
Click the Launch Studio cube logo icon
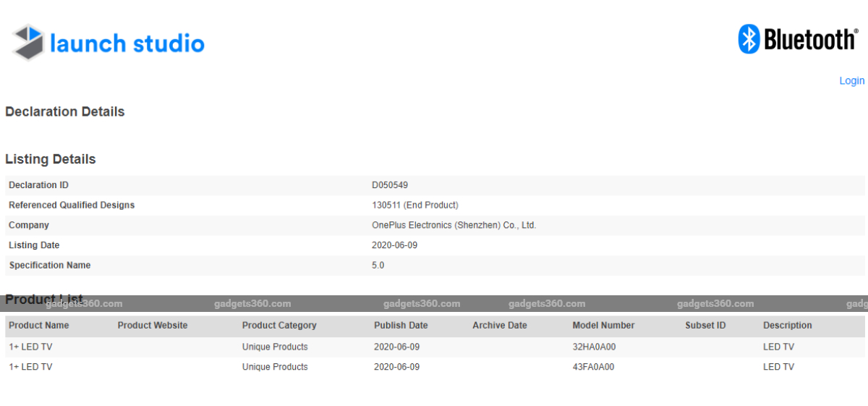tap(28, 42)
